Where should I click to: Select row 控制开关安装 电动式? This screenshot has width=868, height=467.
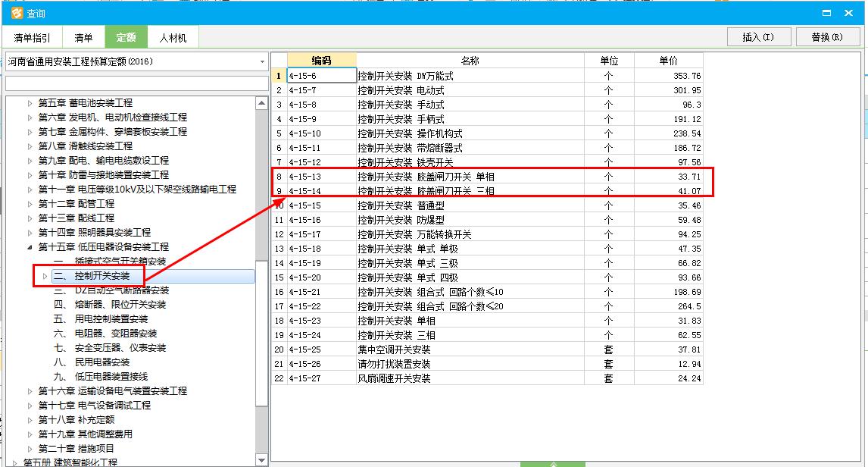click(487, 90)
